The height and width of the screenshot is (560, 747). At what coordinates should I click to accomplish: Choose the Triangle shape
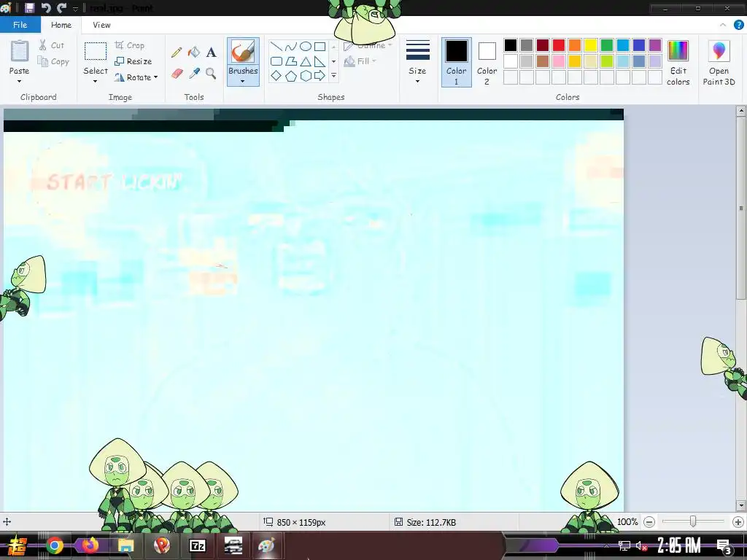click(306, 61)
